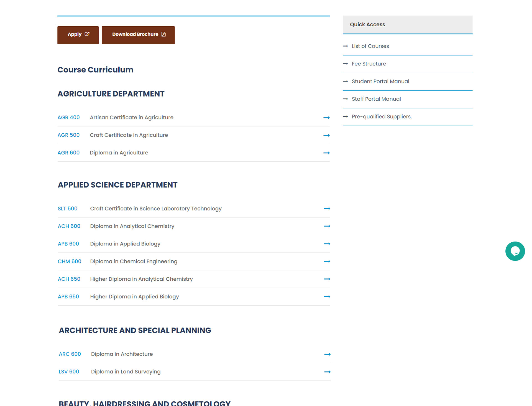Screen dimensions: 532x406
Task: Click arrow next to Diploma in Architecture
Action: pos(327,354)
